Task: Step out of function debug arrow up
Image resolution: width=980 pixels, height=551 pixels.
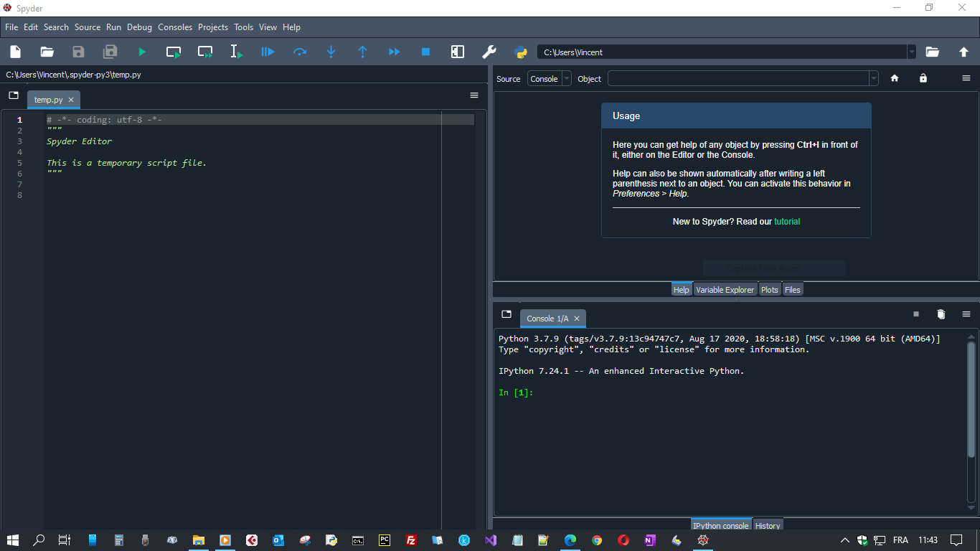Action: pos(362,52)
